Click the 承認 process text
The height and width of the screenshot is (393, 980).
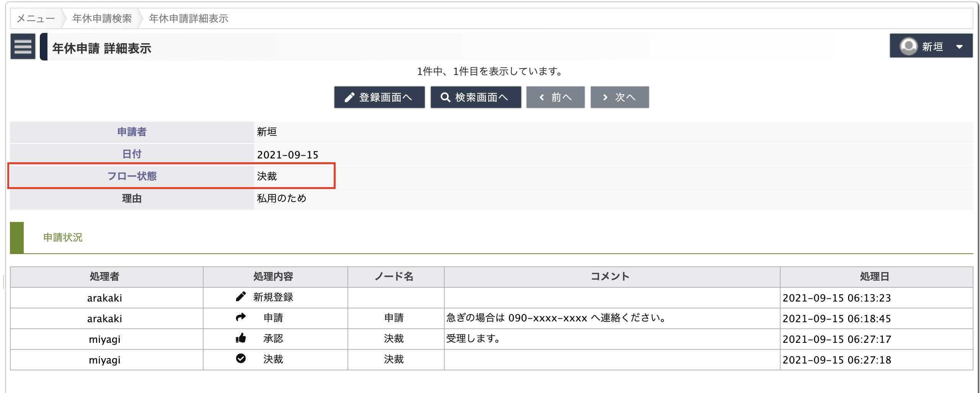[x=273, y=339]
